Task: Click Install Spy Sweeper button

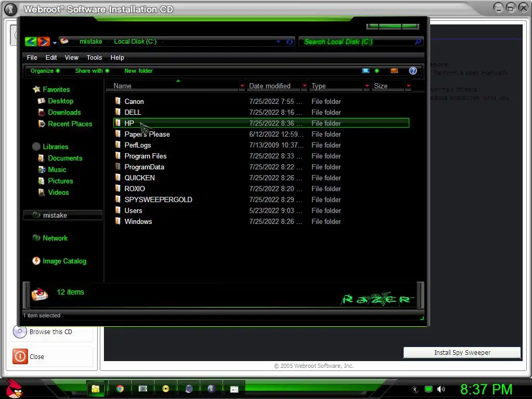Action: pyautogui.click(x=462, y=353)
